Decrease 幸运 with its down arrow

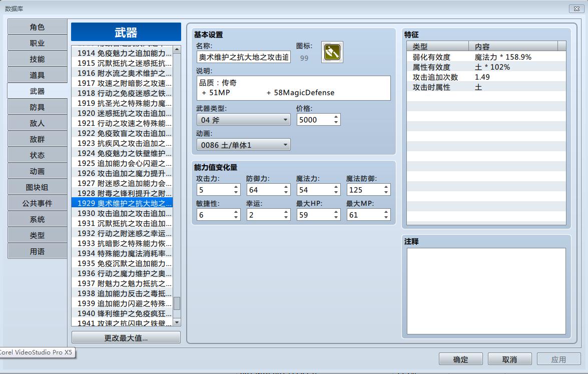pos(286,218)
